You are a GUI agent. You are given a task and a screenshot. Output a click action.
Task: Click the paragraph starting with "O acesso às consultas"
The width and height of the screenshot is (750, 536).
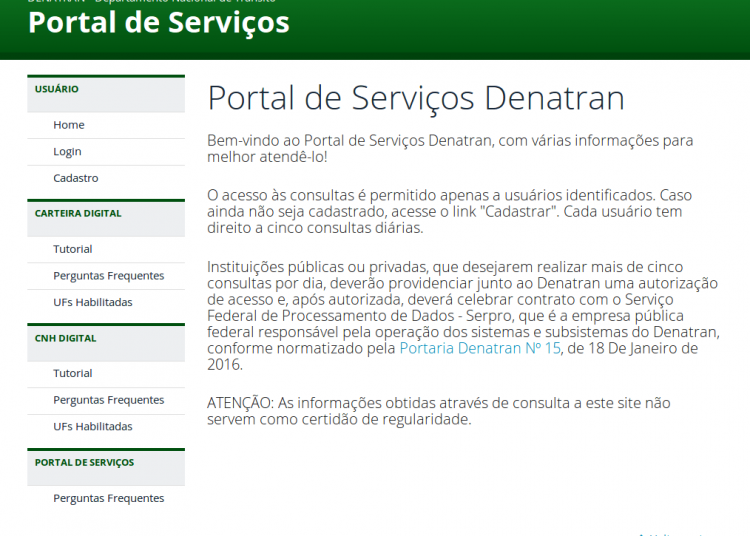[x=450, y=211]
